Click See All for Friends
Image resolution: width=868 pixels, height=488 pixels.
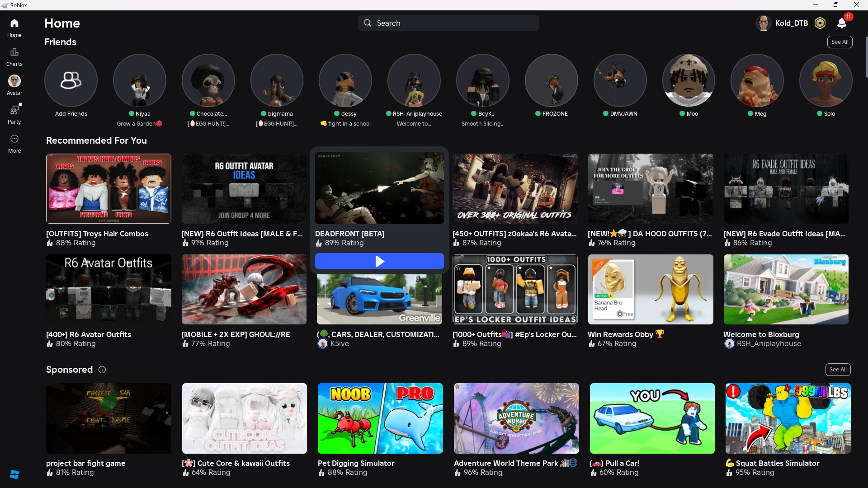tap(840, 42)
